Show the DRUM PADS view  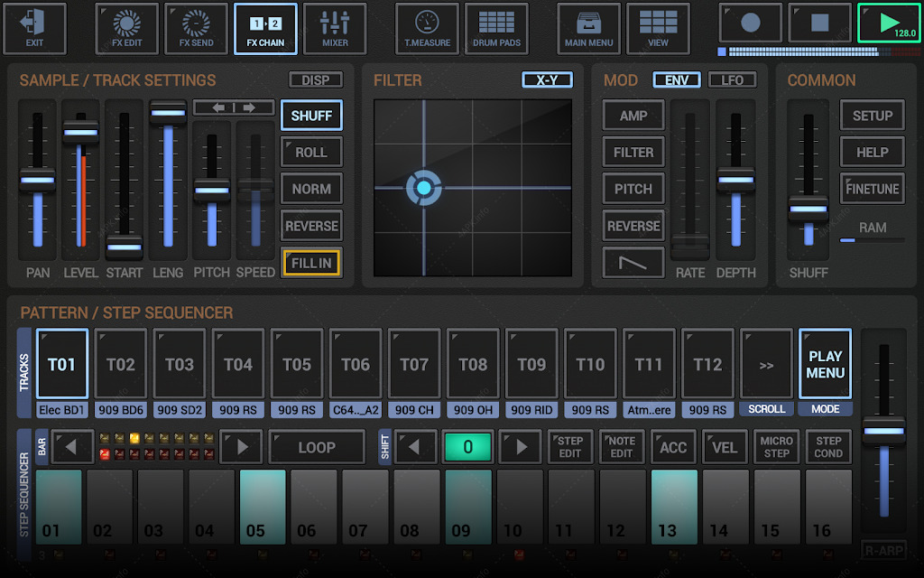pos(496,28)
